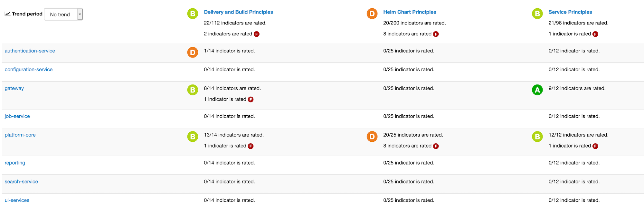This screenshot has height=213, width=644.
Task: Click platform-core's orange D Helm Chart badge
Action: pyautogui.click(x=372, y=137)
